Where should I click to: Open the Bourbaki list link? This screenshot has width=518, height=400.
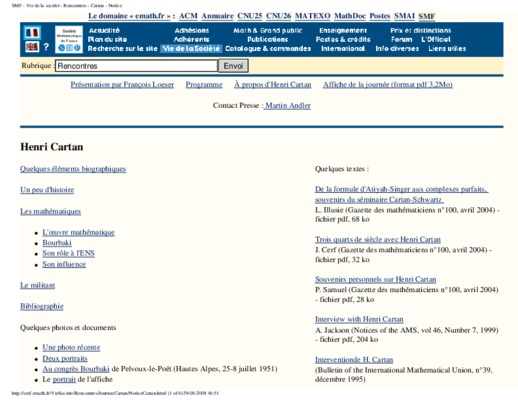coord(57,243)
